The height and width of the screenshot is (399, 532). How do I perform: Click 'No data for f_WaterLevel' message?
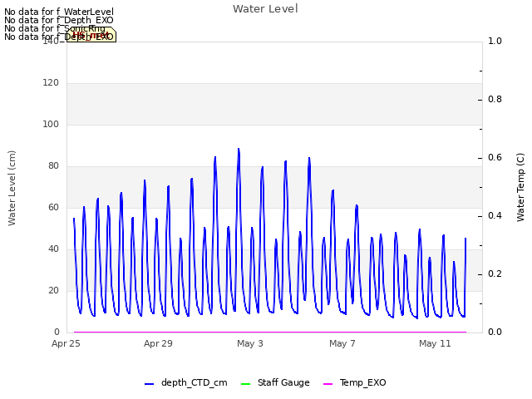point(59,12)
